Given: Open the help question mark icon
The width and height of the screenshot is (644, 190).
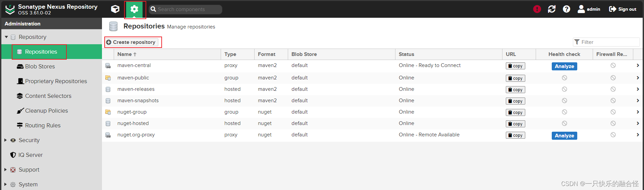Looking at the screenshot, I should pos(567,9).
